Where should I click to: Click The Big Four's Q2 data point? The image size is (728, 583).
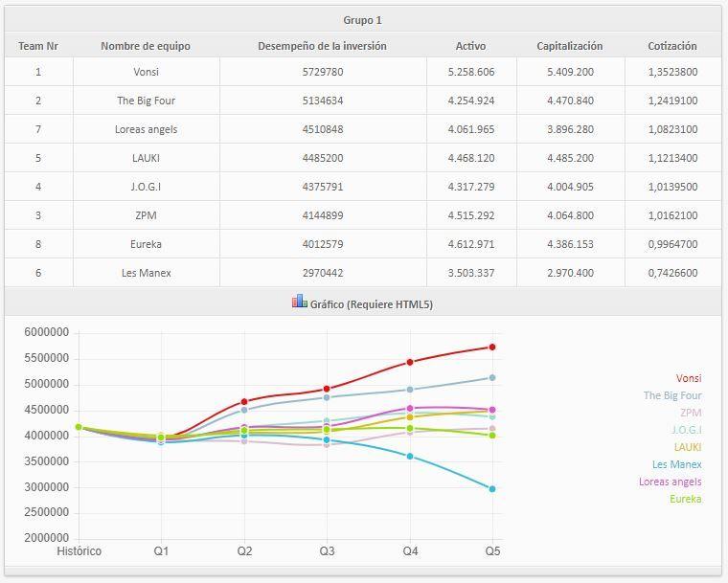[x=244, y=410]
